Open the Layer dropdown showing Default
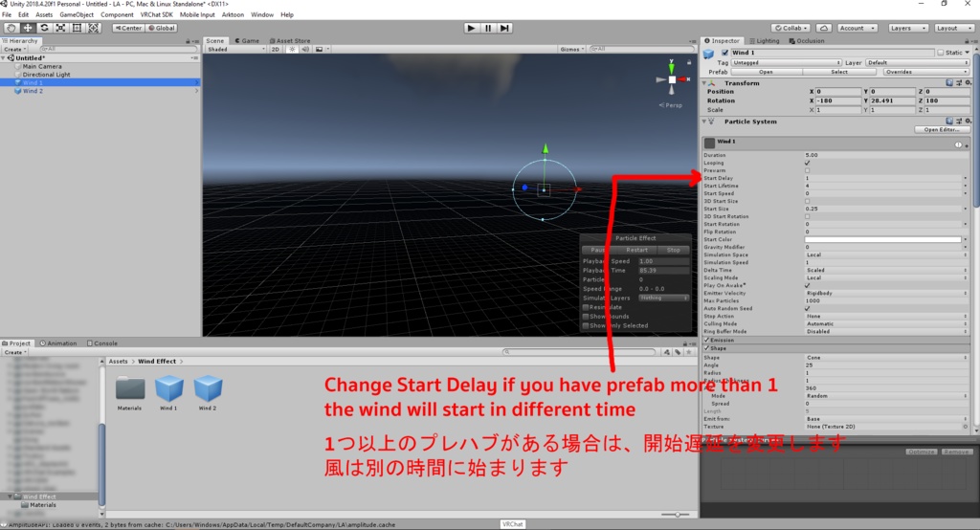The height and width of the screenshot is (530, 980). point(918,62)
